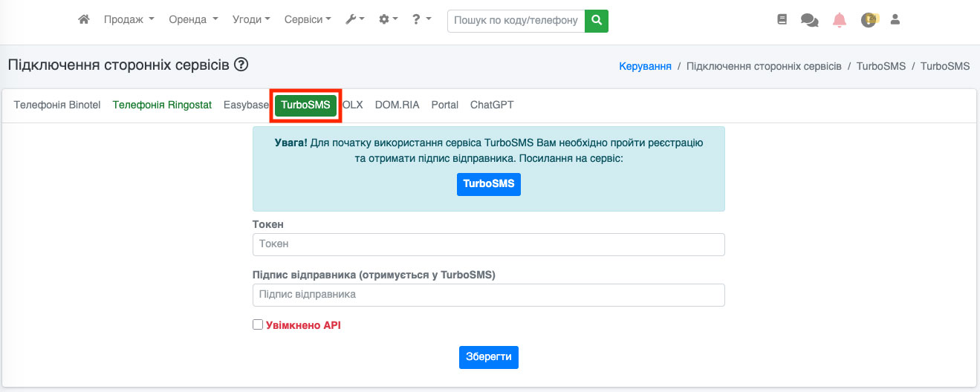Expand the Продаж dropdown menu
Viewport: 980px width, 392px height.
[129, 20]
